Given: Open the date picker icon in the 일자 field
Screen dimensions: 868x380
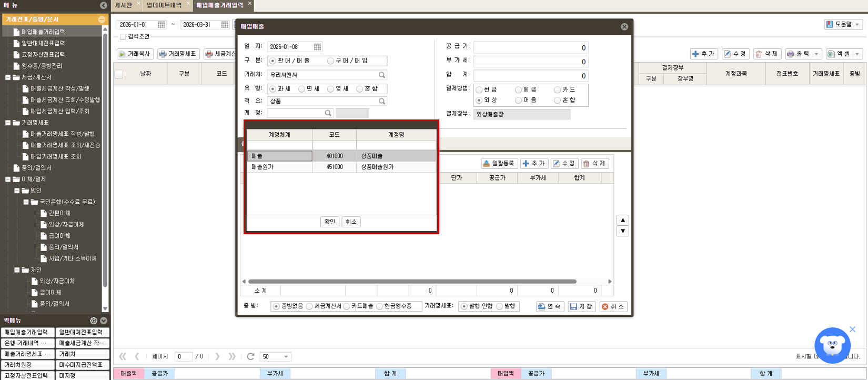Looking at the screenshot, I should tap(317, 47).
